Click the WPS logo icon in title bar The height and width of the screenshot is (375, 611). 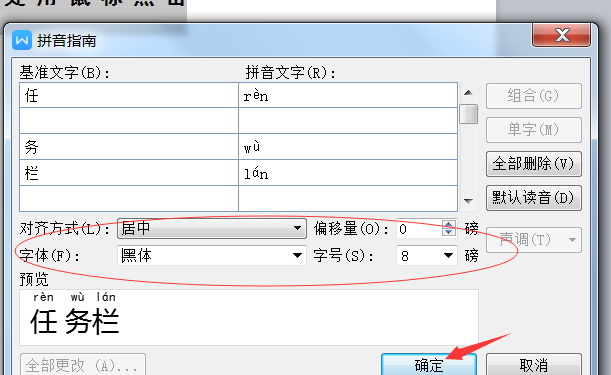point(22,40)
